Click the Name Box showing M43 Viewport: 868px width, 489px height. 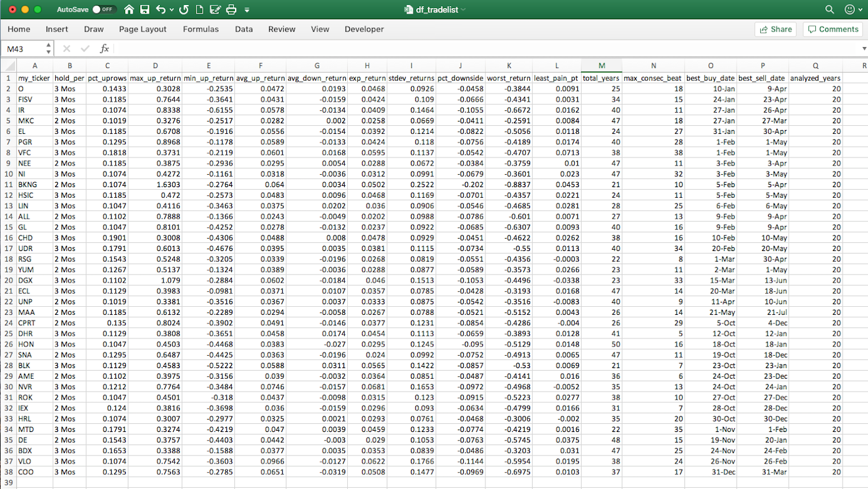(25, 48)
